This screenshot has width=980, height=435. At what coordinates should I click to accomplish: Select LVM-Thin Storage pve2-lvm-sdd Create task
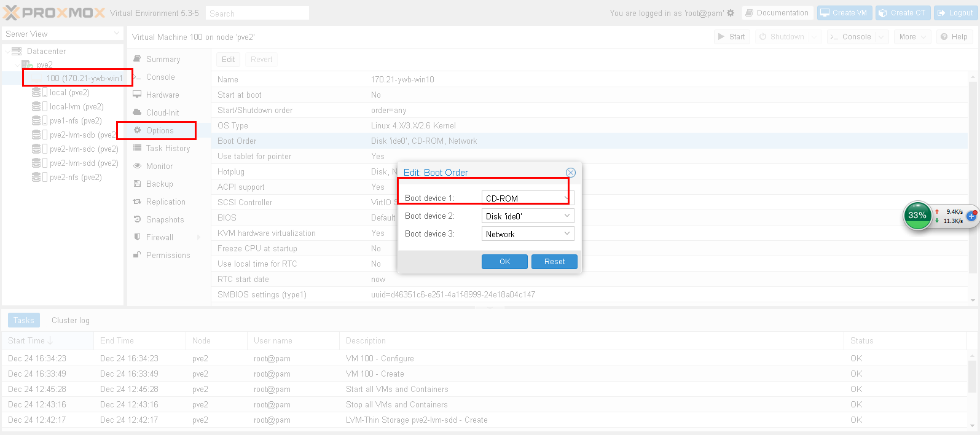485,420
